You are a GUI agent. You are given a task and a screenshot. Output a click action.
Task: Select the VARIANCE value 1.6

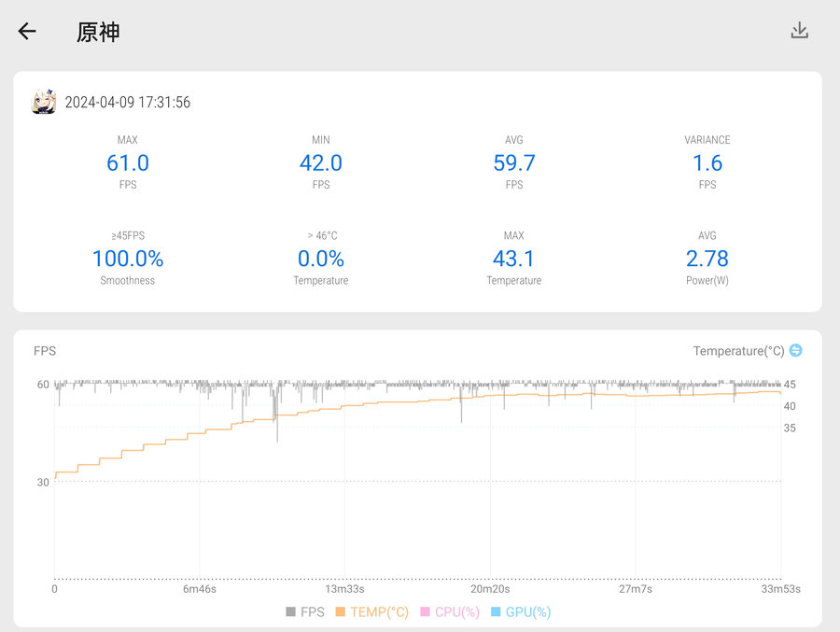[707, 163]
